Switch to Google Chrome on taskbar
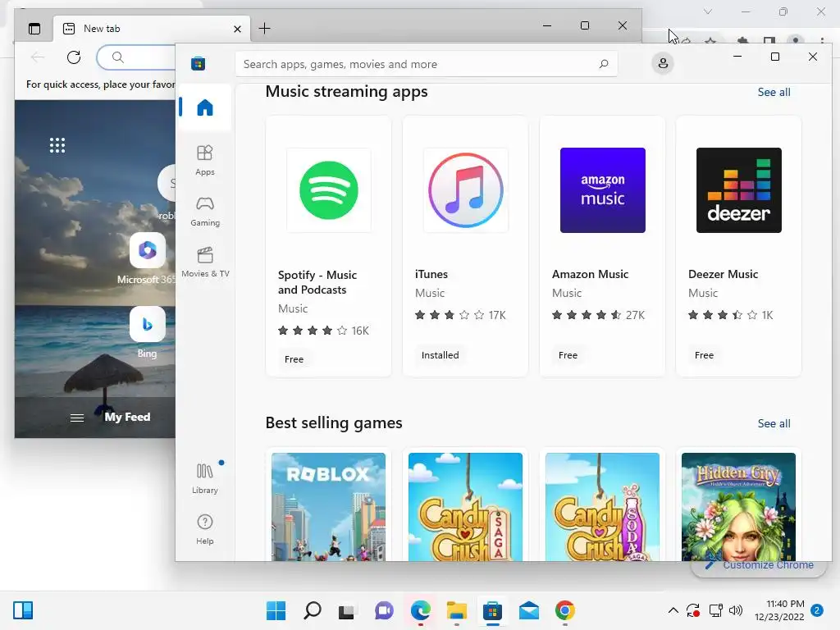Viewport: 840px width, 630px height. pyautogui.click(x=565, y=610)
